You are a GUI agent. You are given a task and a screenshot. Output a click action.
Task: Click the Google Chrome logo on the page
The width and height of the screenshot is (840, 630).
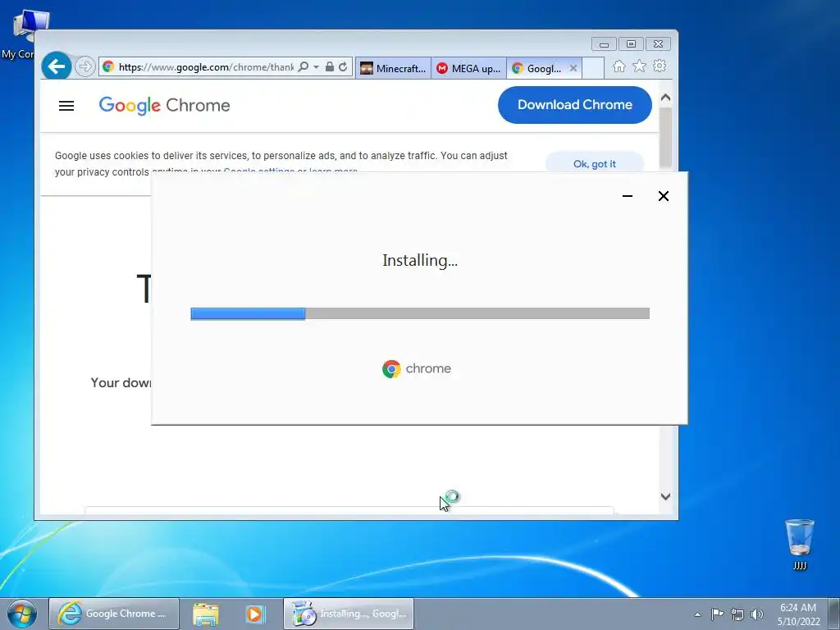[x=164, y=106]
